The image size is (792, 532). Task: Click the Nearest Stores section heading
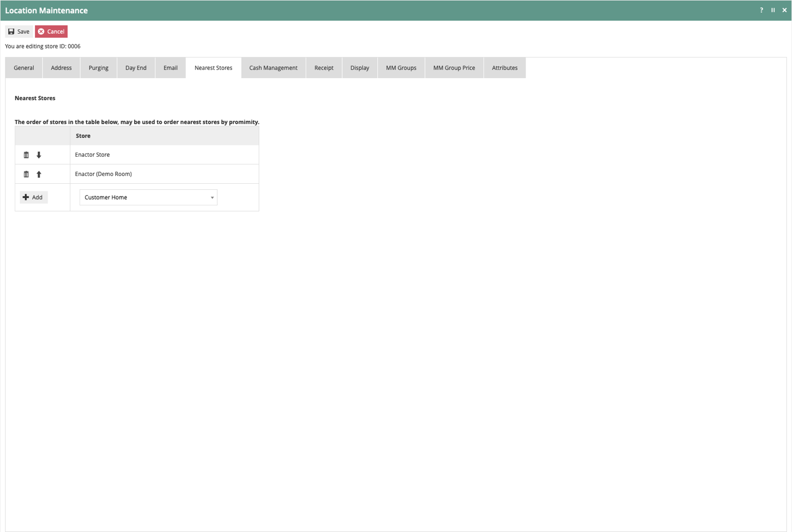pyautogui.click(x=35, y=99)
